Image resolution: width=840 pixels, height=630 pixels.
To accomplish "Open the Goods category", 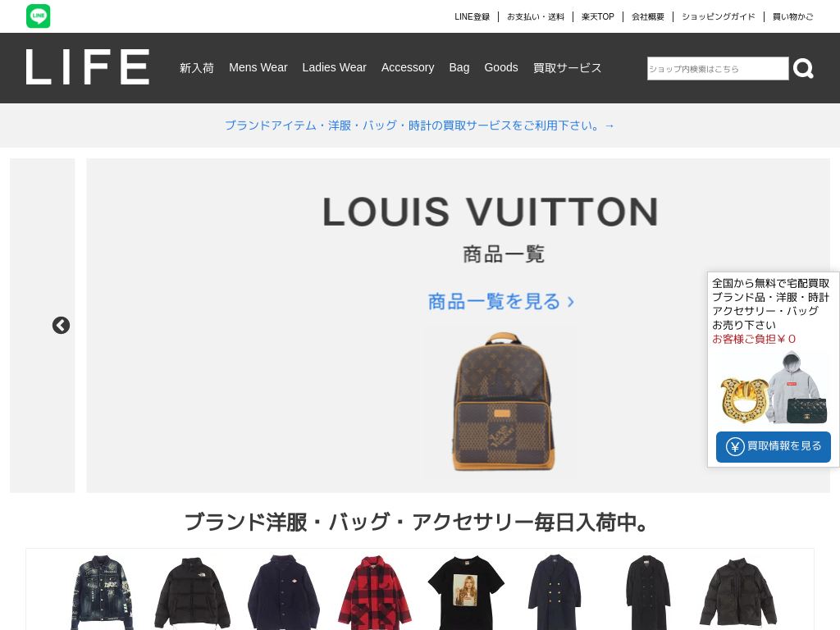I will coord(501,67).
